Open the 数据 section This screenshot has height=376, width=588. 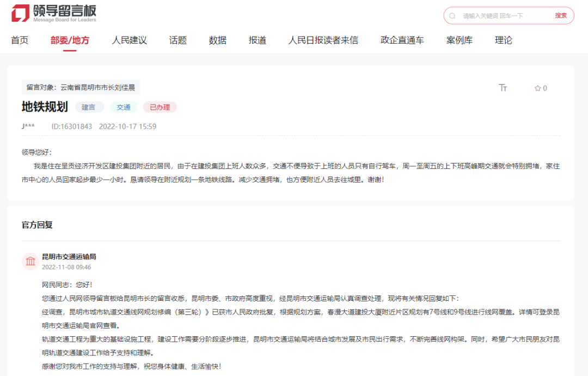[x=217, y=39]
